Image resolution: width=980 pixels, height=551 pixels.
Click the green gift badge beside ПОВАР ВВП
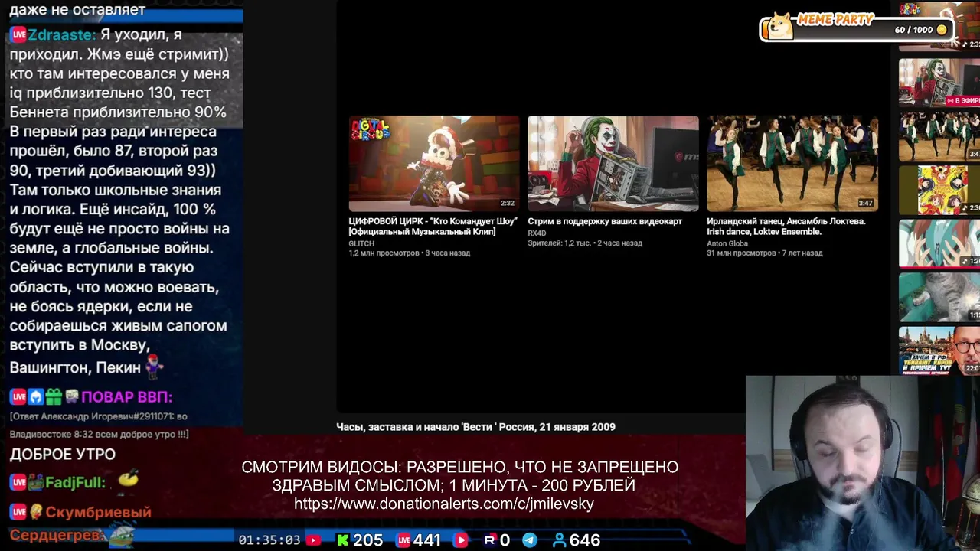coord(54,396)
